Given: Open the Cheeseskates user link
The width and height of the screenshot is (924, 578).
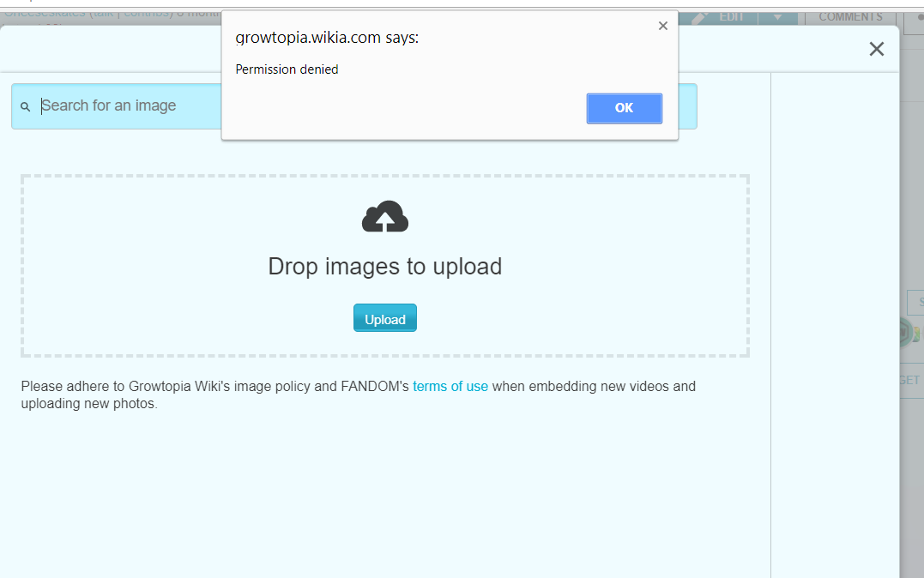Looking at the screenshot, I should click(45, 14).
